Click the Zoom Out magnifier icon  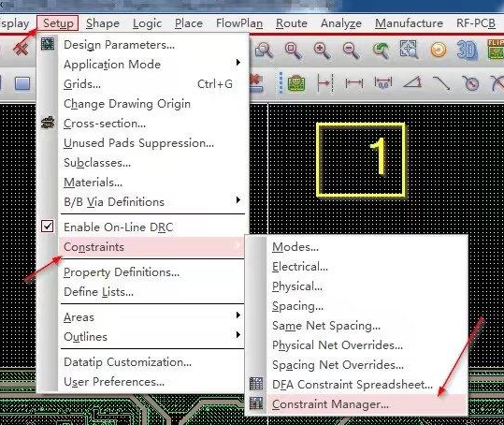[x=351, y=51]
